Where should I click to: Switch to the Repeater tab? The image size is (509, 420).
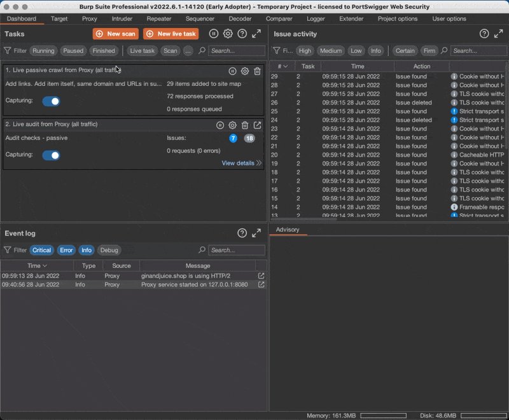[x=158, y=19]
